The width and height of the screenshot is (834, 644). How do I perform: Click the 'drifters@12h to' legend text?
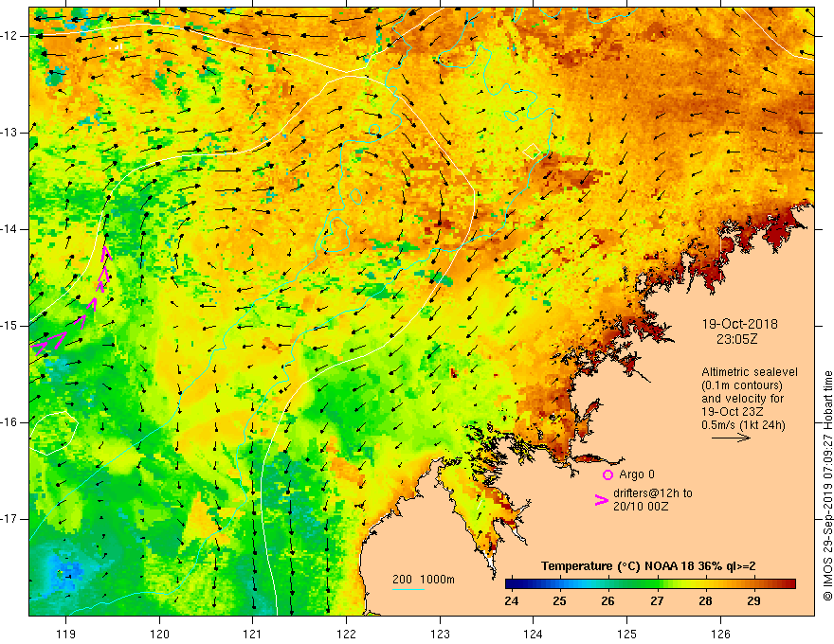(x=653, y=493)
